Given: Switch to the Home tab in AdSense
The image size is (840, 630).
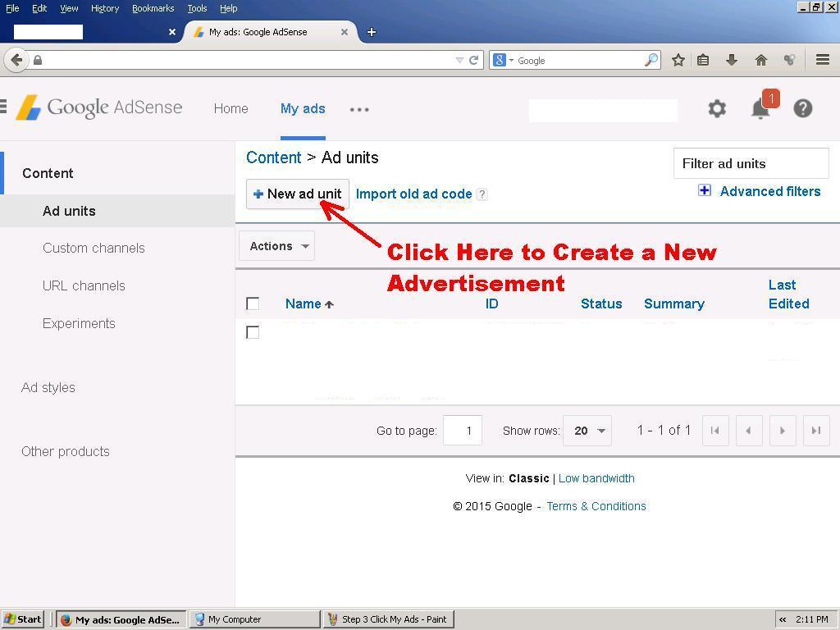Looking at the screenshot, I should 231,109.
